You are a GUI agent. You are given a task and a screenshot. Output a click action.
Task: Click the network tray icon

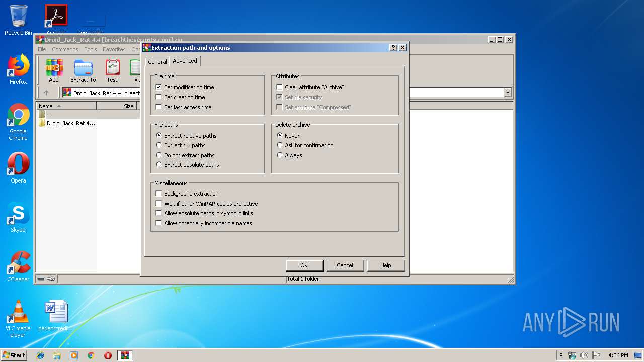click(572, 355)
